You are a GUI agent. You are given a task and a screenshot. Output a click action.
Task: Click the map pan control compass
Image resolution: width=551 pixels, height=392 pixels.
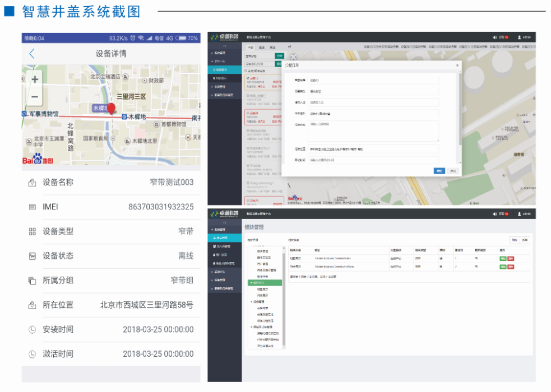point(293,57)
